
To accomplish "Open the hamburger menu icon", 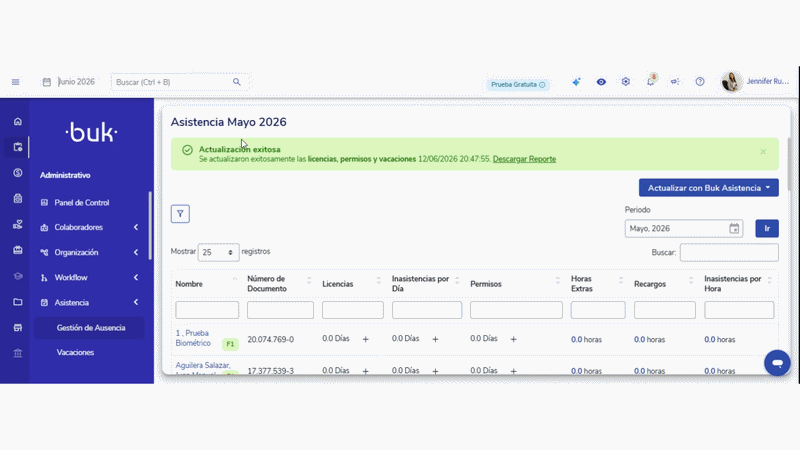I will [x=15, y=82].
